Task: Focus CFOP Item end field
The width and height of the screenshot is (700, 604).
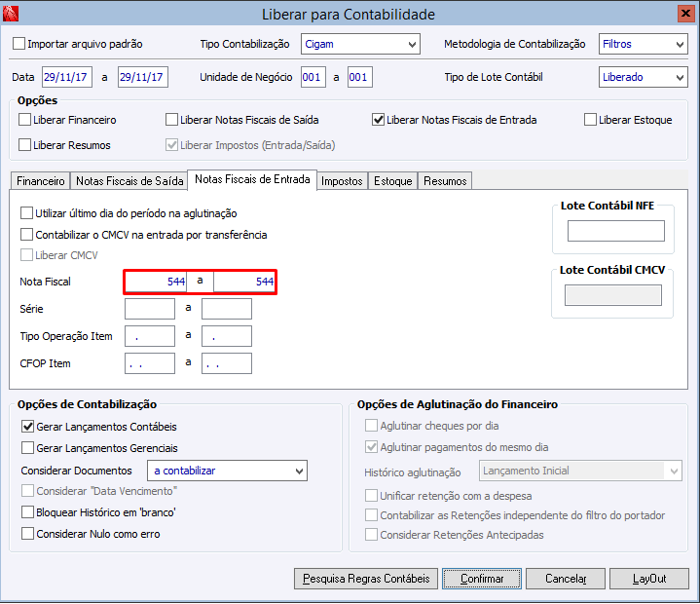Action: point(226,363)
